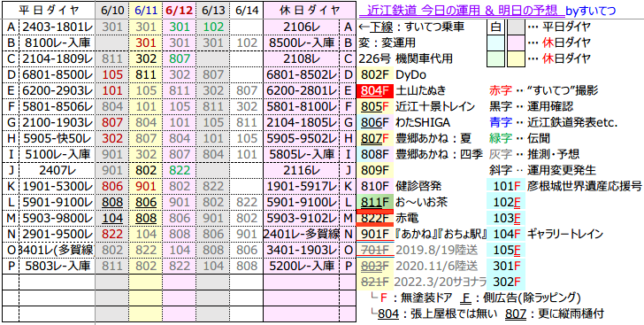644x325 pixels.
Task: Select the red 6/12 date column header
Action: pyautogui.click(x=179, y=11)
